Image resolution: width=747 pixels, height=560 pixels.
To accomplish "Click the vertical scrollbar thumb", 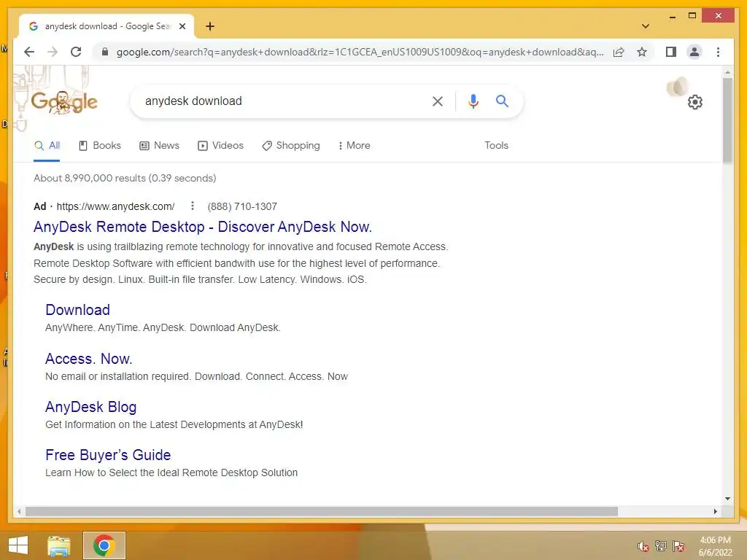I will tap(727, 120).
